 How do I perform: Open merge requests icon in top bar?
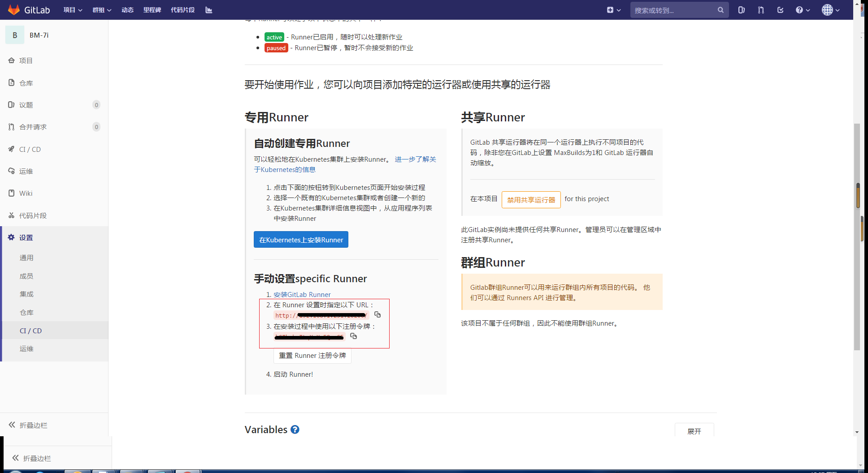761,9
